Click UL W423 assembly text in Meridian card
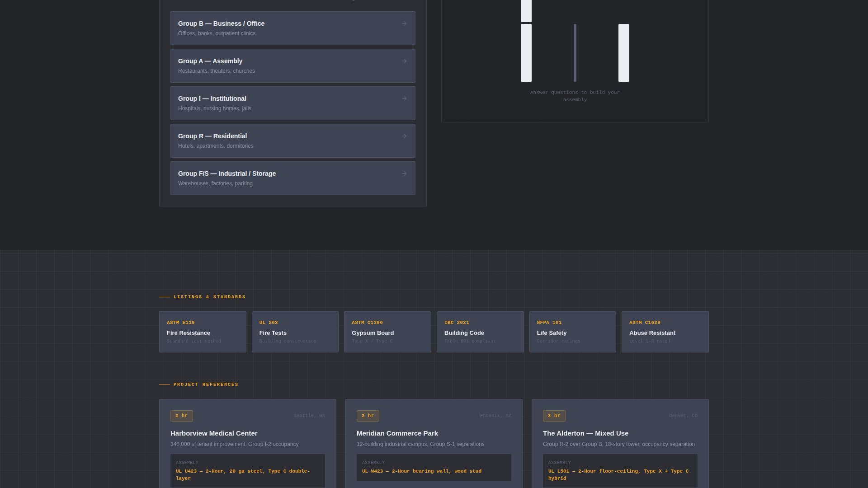The image size is (868, 488). [422, 471]
